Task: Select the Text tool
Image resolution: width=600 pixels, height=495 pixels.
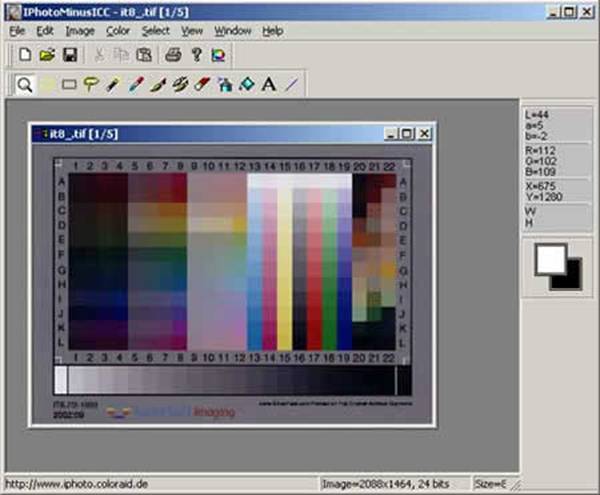Action: pyautogui.click(x=268, y=85)
